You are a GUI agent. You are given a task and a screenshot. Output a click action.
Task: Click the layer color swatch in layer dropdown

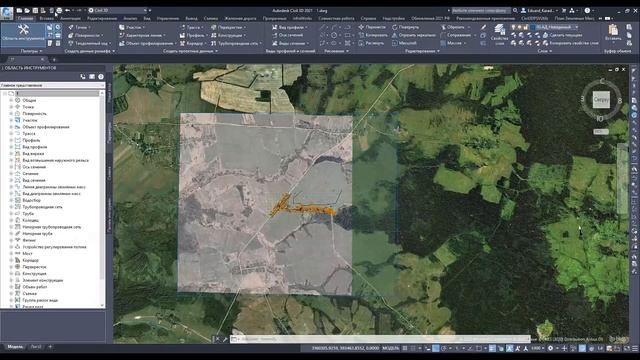pyautogui.click(x=533, y=27)
